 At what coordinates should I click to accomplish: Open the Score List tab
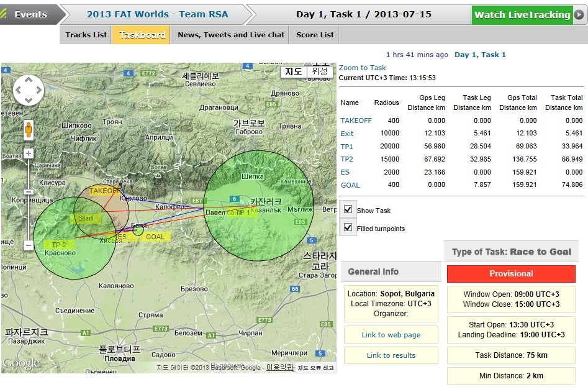click(x=315, y=35)
